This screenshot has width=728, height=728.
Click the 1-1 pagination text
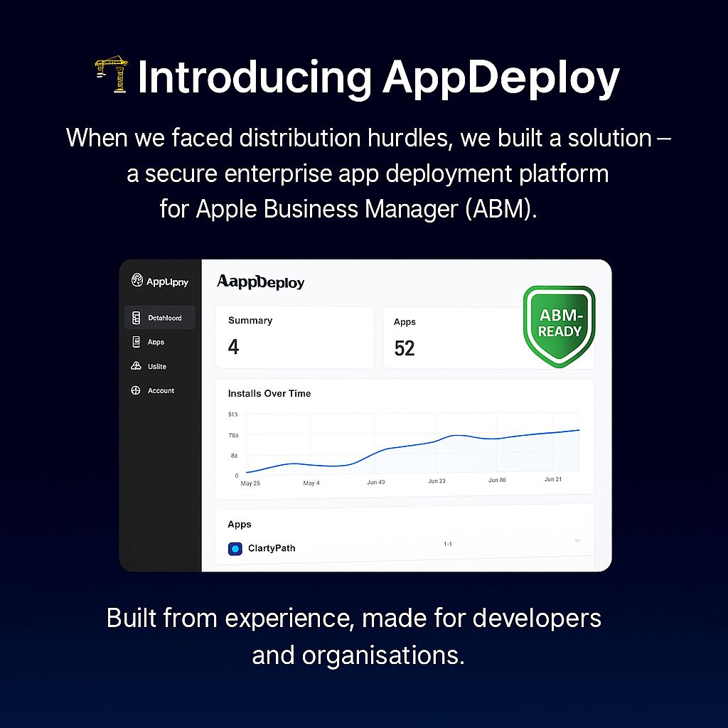pyautogui.click(x=448, y=544)
